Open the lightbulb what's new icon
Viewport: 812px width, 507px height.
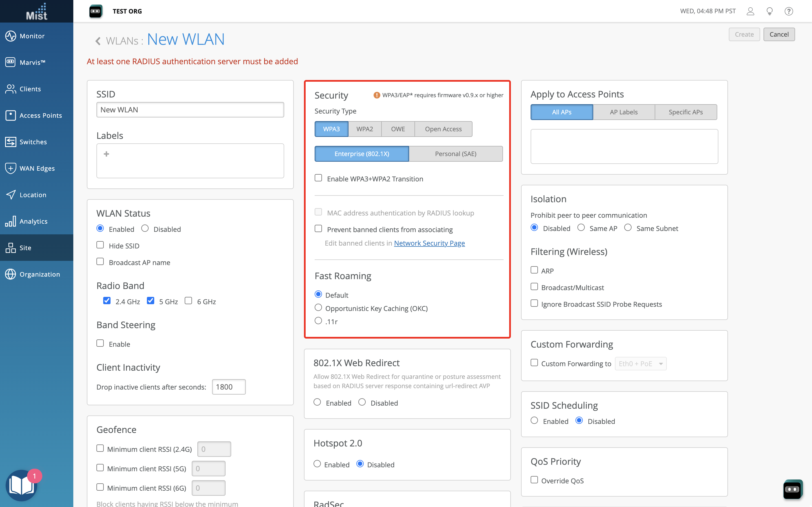click(x=769, y=11)
